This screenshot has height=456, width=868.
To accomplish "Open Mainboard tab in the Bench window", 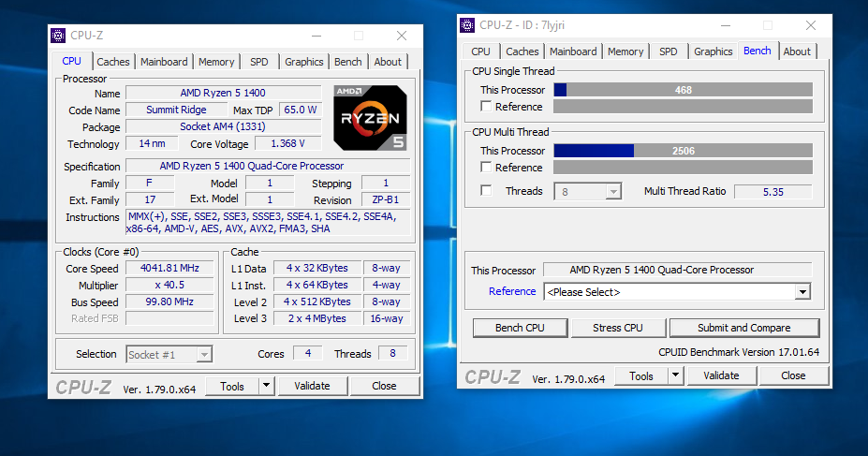I will click(x=573, y=51).
